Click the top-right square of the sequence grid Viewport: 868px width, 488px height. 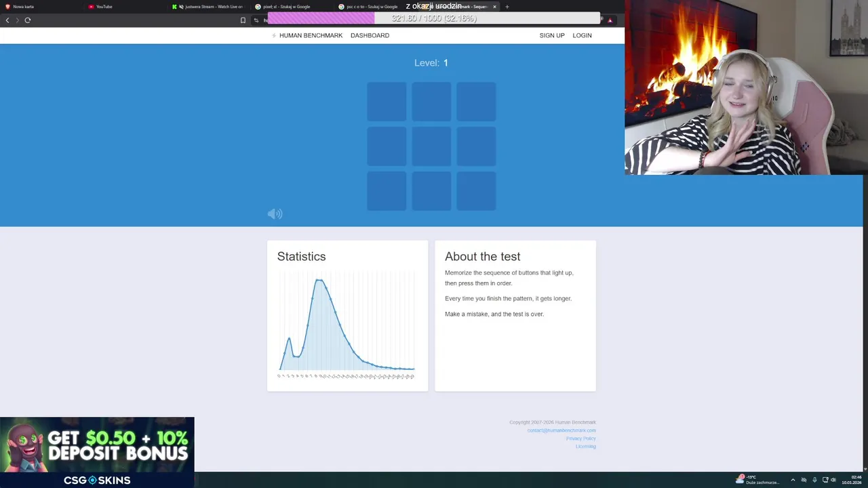476,102
